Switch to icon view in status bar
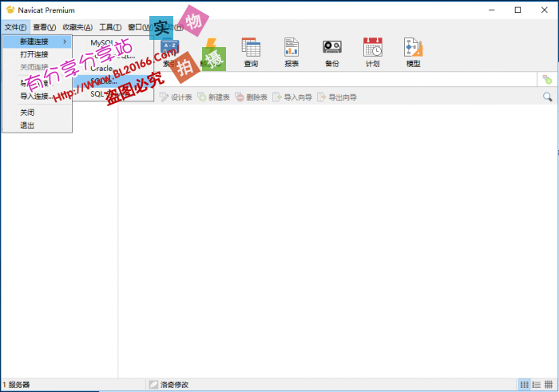 pyautogui.click(x=525, y=385)
